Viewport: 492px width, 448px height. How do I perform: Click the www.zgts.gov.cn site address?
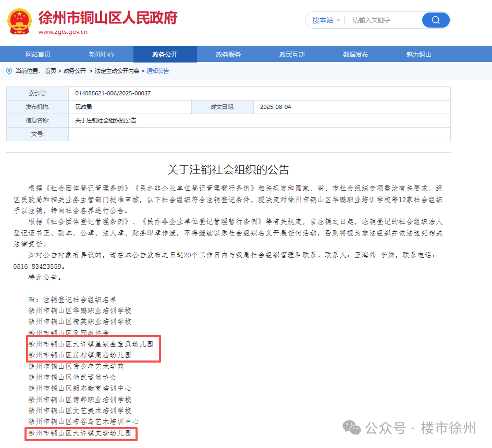click(63, 31)
